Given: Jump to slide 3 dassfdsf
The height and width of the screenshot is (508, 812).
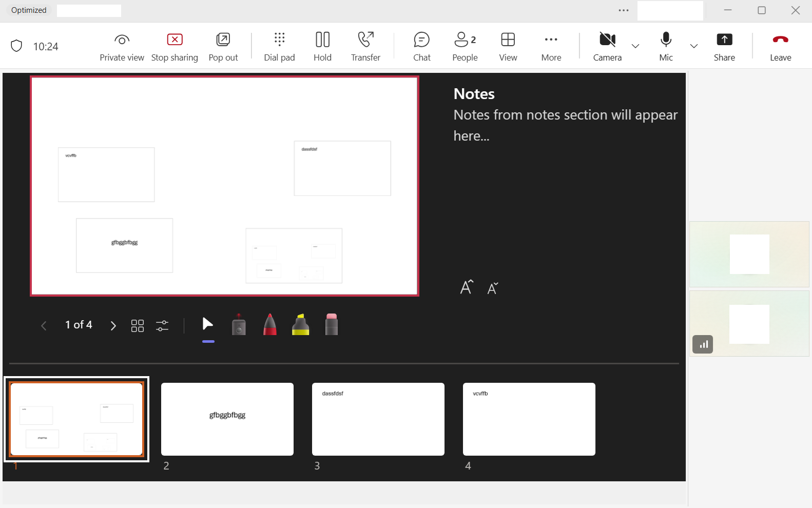Looking at the screenshot, I should coord(378,419).
